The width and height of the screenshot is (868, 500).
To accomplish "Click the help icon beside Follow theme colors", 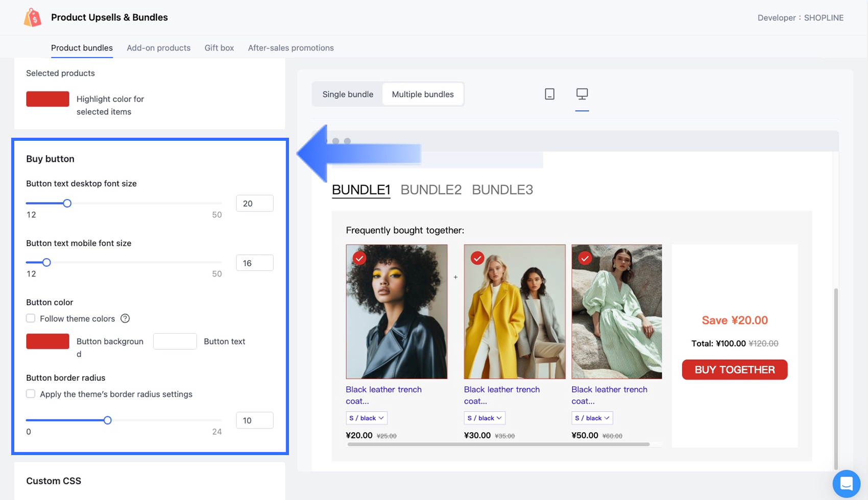I will point(125,318).
